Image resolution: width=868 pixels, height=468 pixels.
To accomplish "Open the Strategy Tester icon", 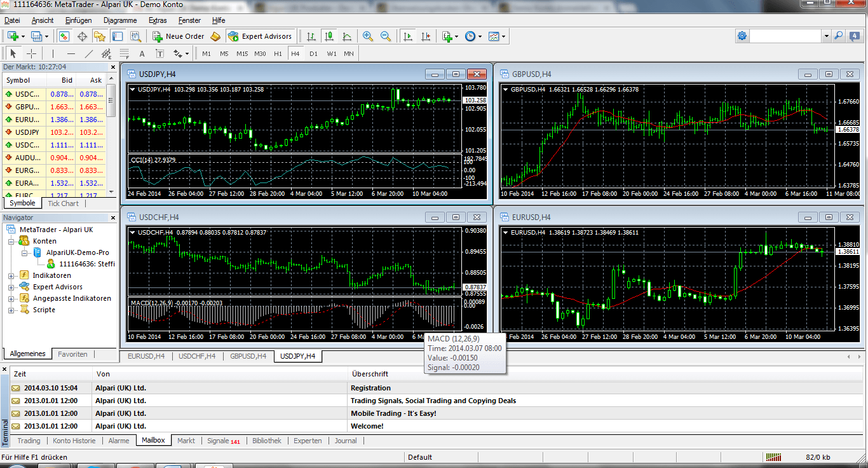I will coord(134,36).
